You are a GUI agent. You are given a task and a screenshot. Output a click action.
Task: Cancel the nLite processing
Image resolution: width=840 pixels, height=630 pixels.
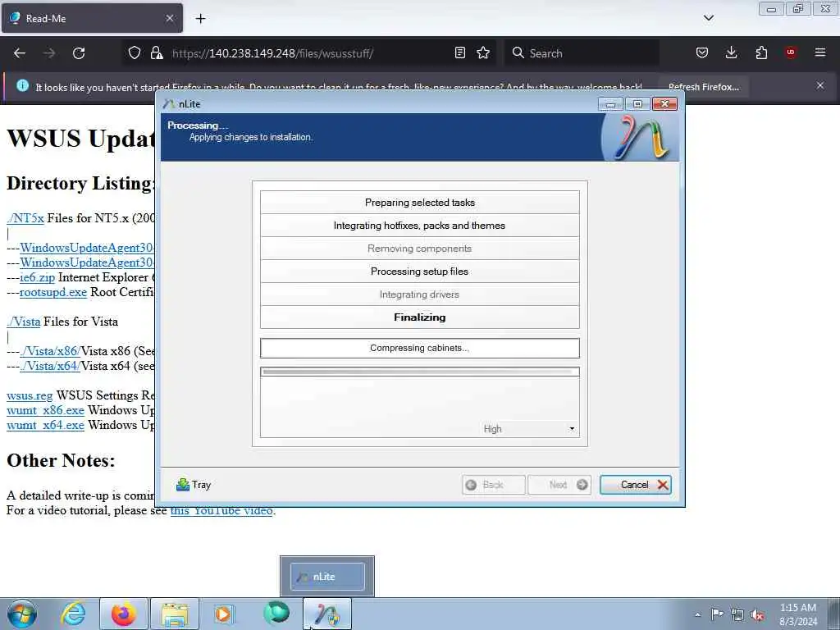(636, 485)
